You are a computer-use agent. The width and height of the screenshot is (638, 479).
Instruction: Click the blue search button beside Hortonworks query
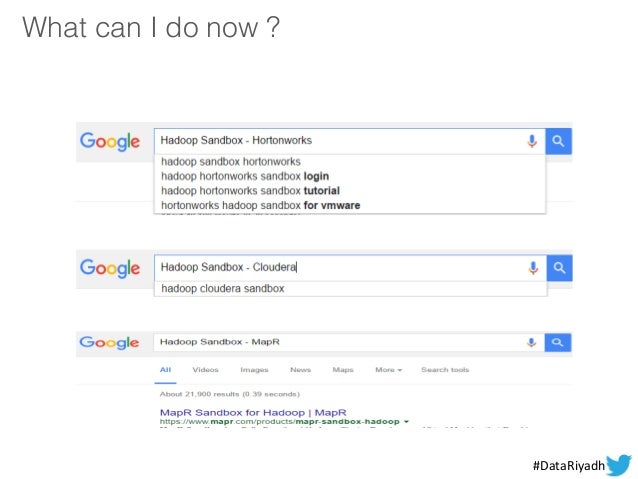[x=558, y=141]
